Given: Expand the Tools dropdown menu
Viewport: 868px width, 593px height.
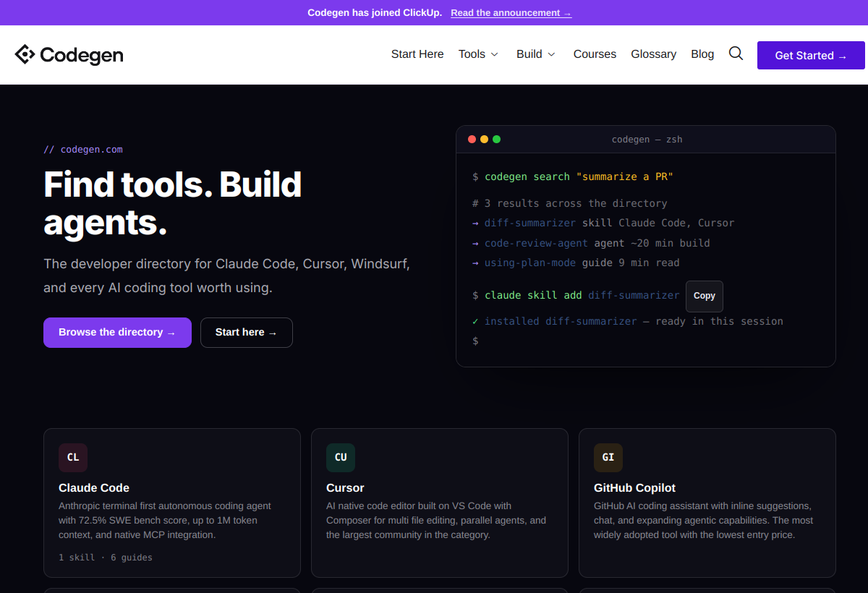Looking at the screenshot, I should click(x=479, y=54).
